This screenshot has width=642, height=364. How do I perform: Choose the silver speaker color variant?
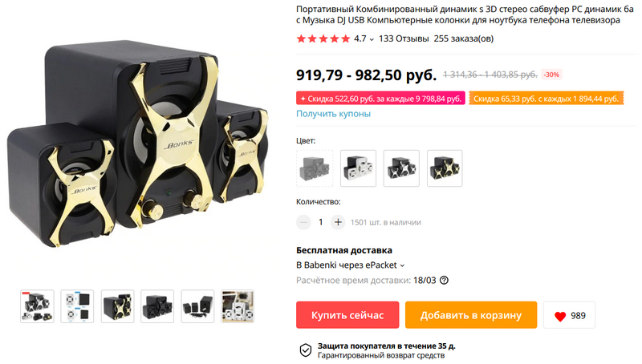(x=358, y=168)
